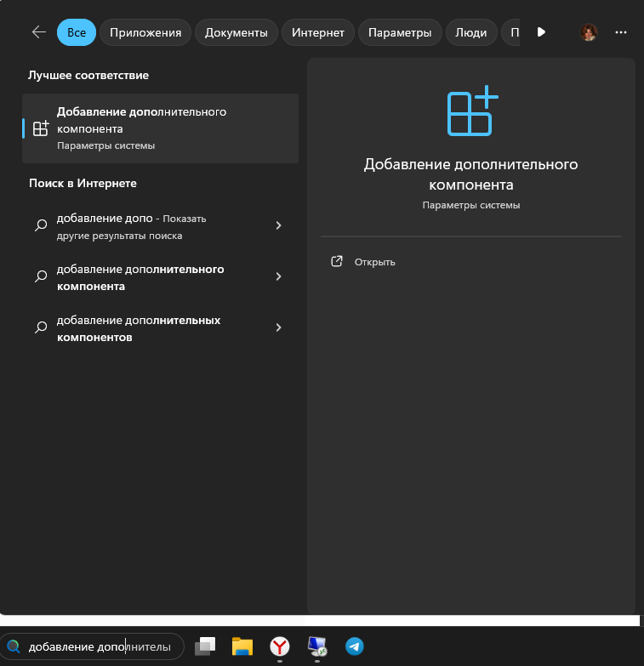This screenshot has height=666, width=644.
Task: Switch to the "Интернет" filter tab
Action: click(318, 32)
